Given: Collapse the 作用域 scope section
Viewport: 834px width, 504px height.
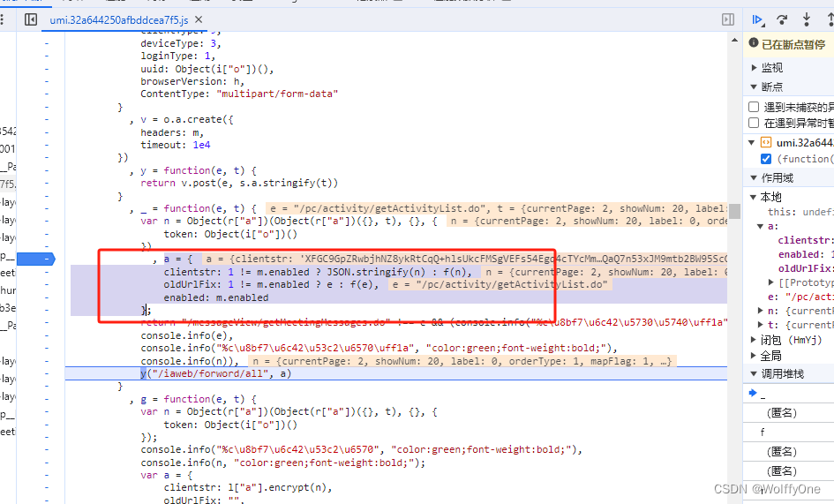Looking at the screenshot, I should tap(754, 177).
